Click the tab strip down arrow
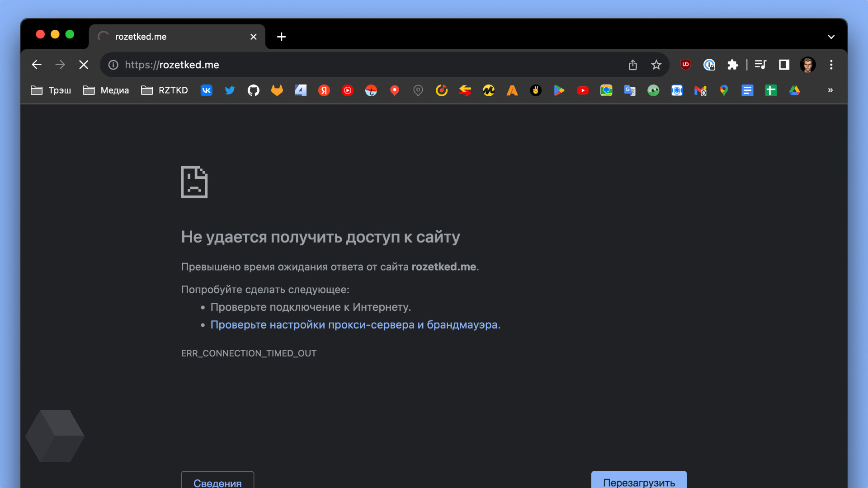 831,37
